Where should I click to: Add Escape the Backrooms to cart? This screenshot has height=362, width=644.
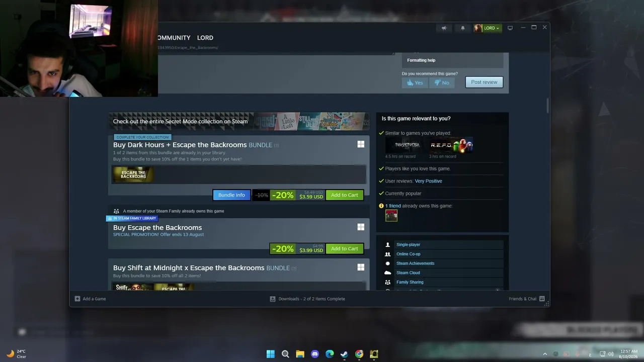pyautogui.click(x=345, y=248)
